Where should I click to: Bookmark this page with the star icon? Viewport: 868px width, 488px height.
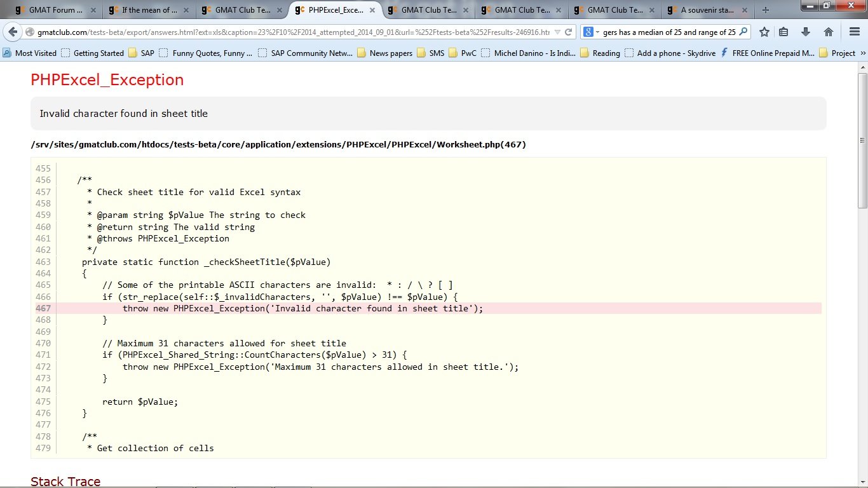click(764, 32)
